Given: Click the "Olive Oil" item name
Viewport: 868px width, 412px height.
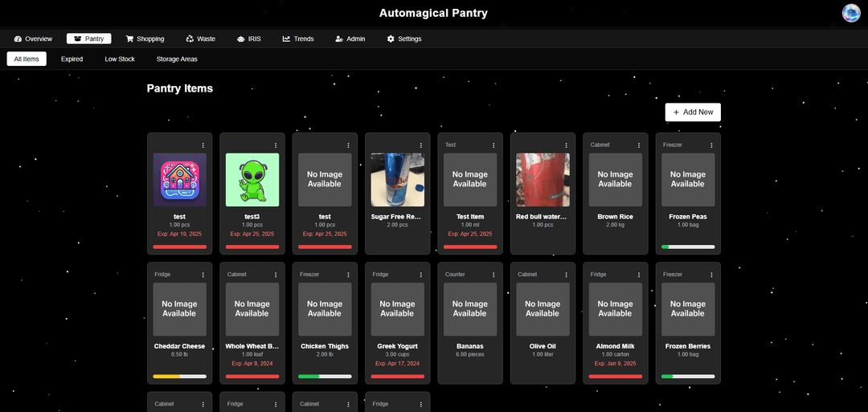Looking at the screenshot, I should point(542,346).
